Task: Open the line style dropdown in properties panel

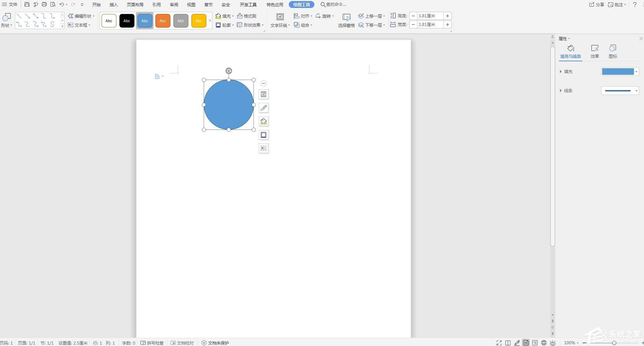Action: pyautogui.click(x=636, y=91)
